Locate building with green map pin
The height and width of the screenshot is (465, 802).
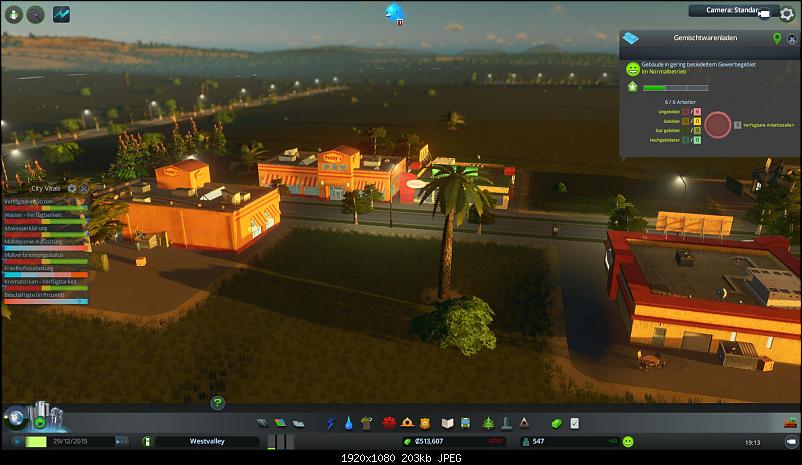(777, 38)
